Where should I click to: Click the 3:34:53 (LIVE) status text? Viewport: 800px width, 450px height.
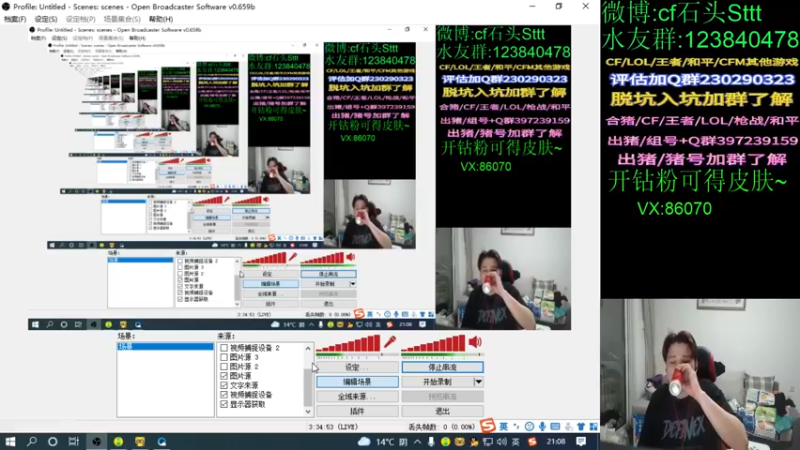[x=333, y=427]
